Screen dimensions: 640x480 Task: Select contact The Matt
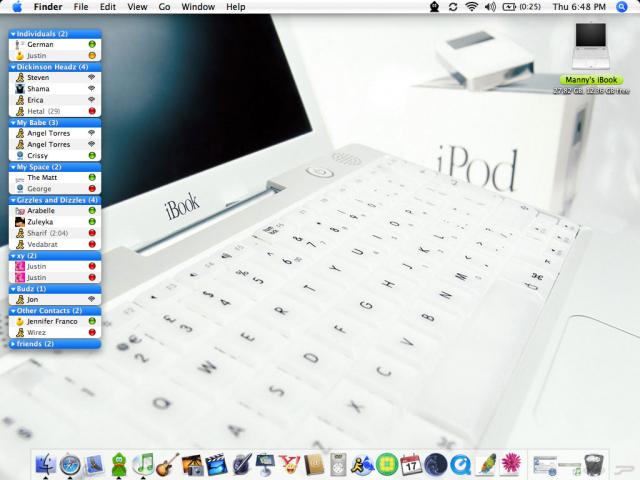tap(55, 178)
